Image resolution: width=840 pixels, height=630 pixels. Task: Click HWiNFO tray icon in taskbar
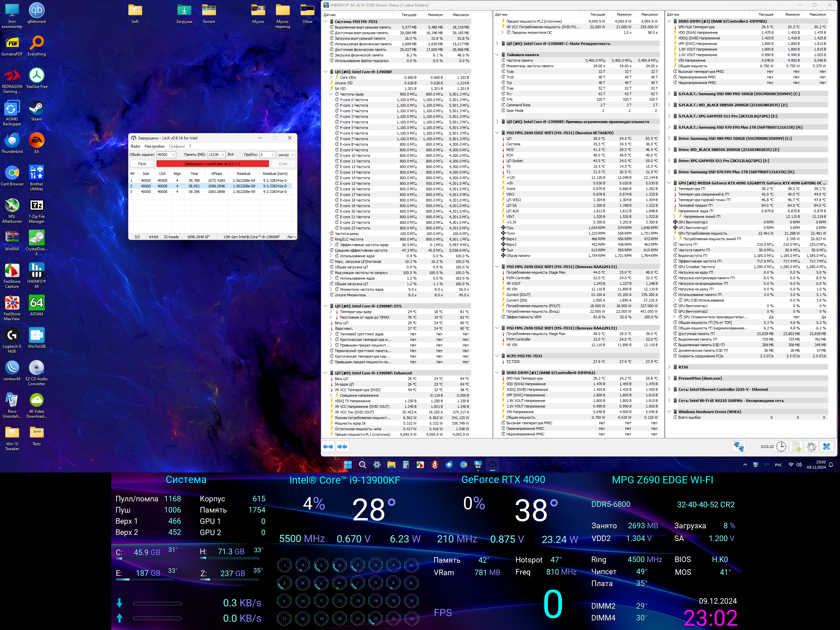(x=755, y=465)
